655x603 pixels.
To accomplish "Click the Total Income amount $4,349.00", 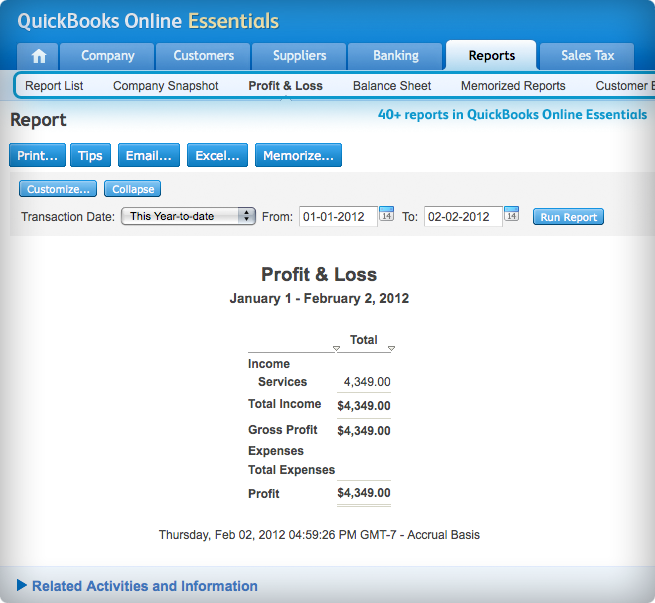I will click(x=363, y=405).
